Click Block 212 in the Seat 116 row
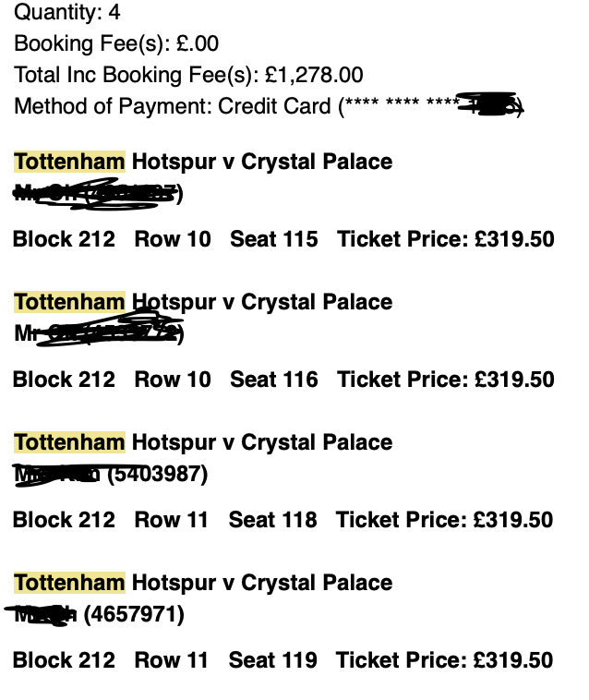The width and height of the screenshot is (589, 700). 64,380
